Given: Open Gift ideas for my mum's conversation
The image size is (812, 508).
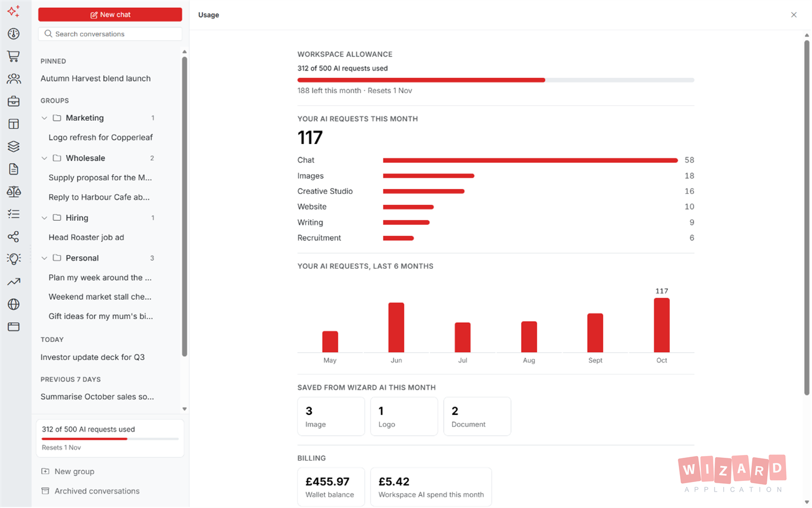Looking at the screenshot, I should (101, 316).
